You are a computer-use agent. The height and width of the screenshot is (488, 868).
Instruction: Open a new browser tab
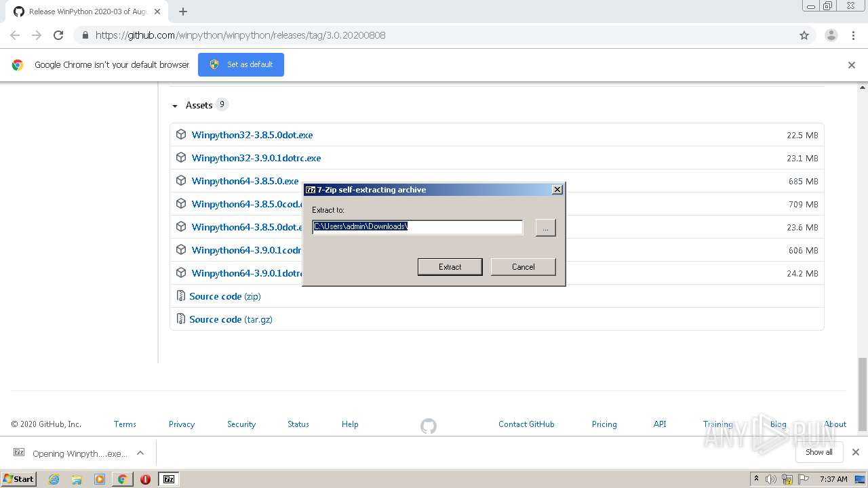183,12
